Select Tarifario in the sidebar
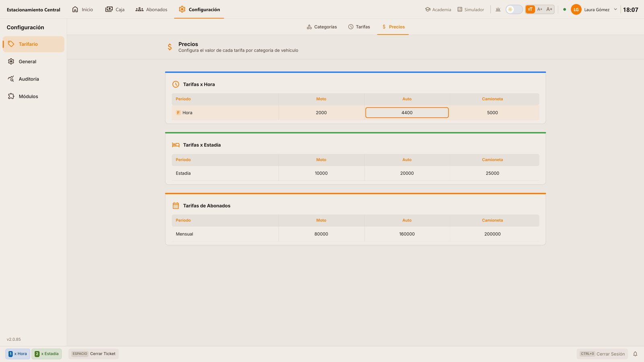Viewport: 644px width, 362px height. 33,44
